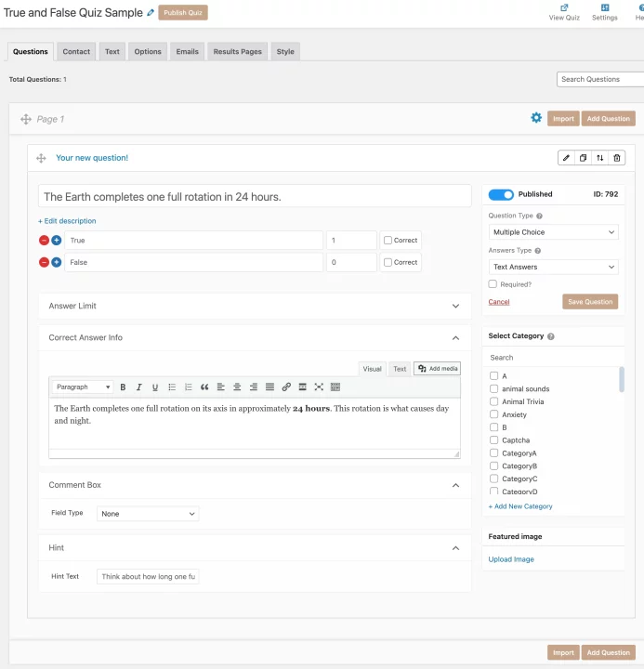Duplicate the question with the copy icon
Image resolution: width=644 pixels, height=669 pixels.
tap(583, 158)
